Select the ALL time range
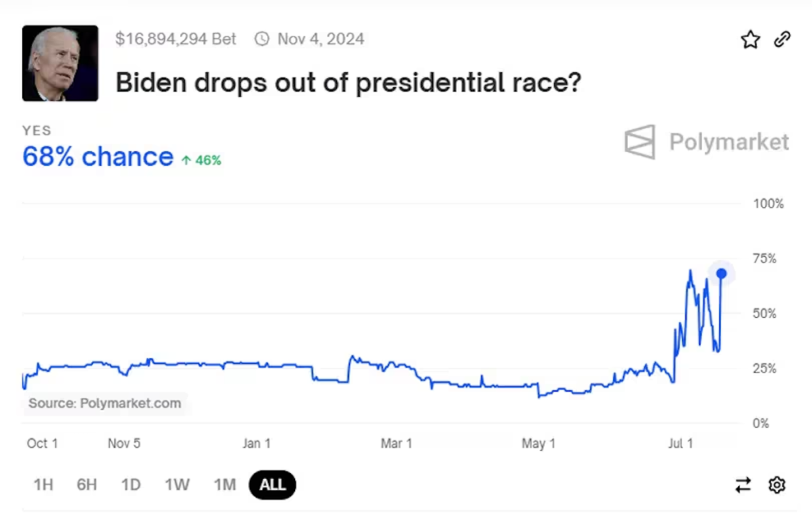This screenshot has height=524, width=812. (x=272, y=484)
